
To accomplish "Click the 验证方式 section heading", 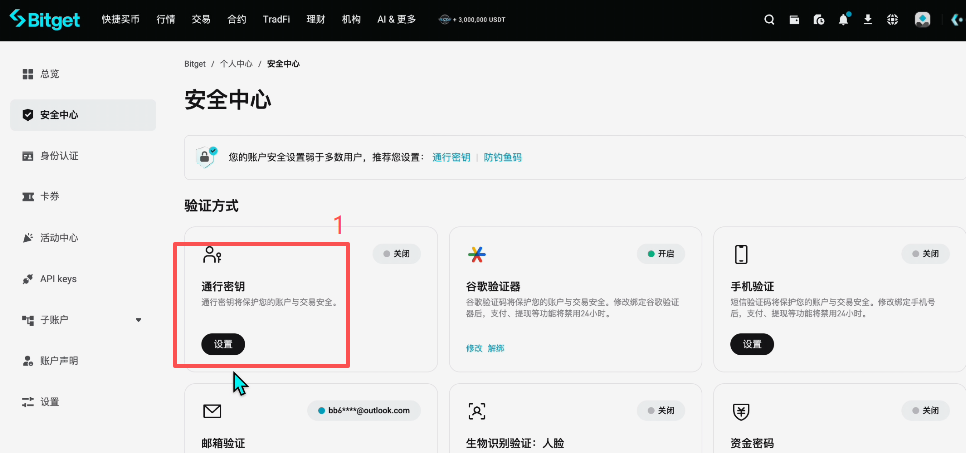I will pos(211,206).
